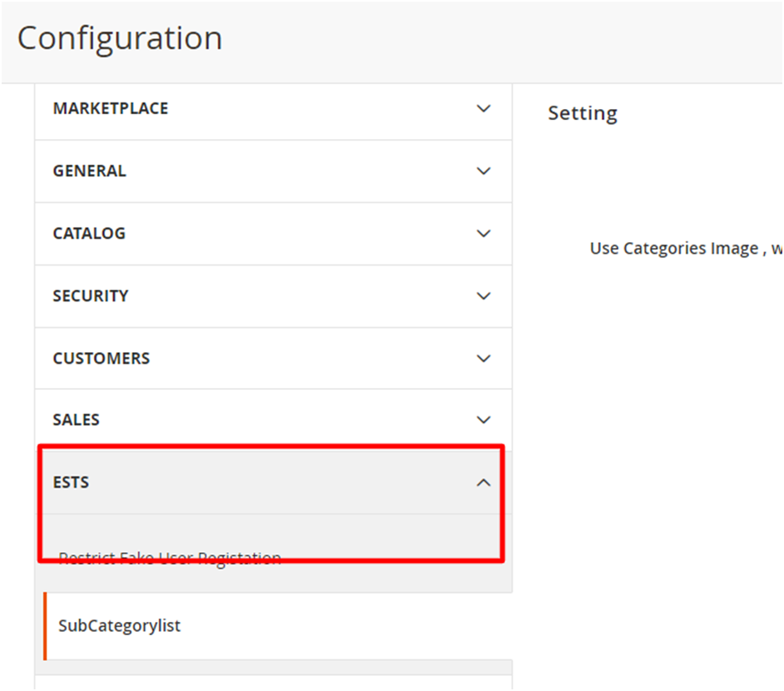Click the ESTS section heading text
This screenshot has width=784, height=691.
71,483
